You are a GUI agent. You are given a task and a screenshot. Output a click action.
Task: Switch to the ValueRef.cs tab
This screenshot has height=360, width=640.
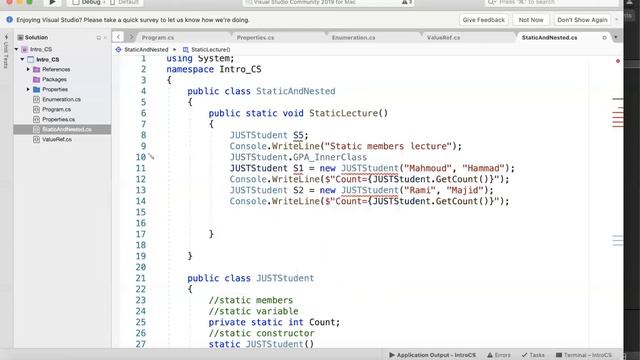click(x=443, y=38)
